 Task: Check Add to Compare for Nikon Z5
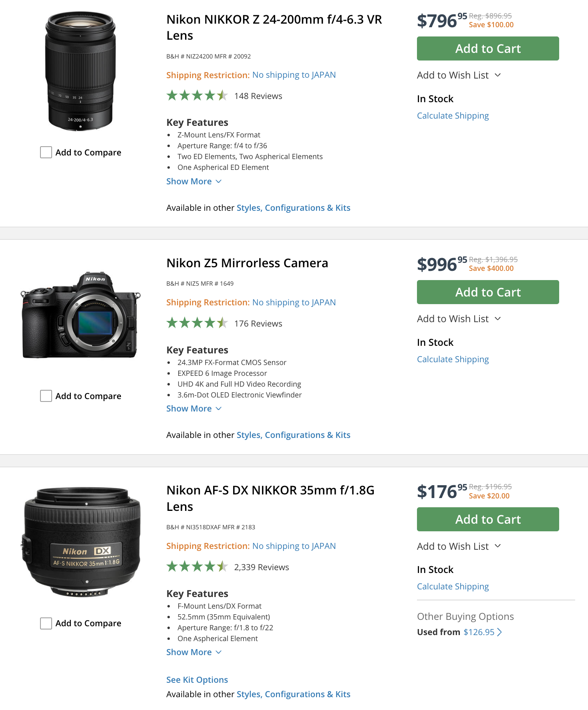pos(46,396)
